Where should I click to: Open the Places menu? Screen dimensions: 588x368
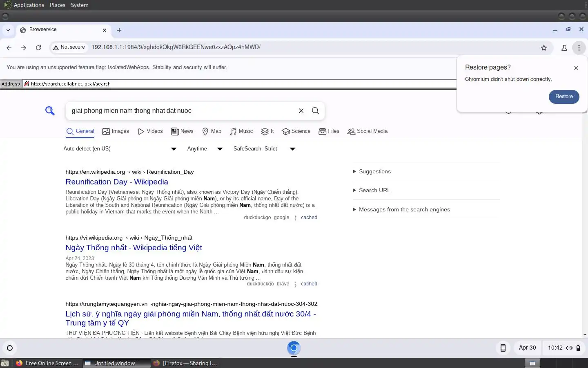click(x=58, y=5)
